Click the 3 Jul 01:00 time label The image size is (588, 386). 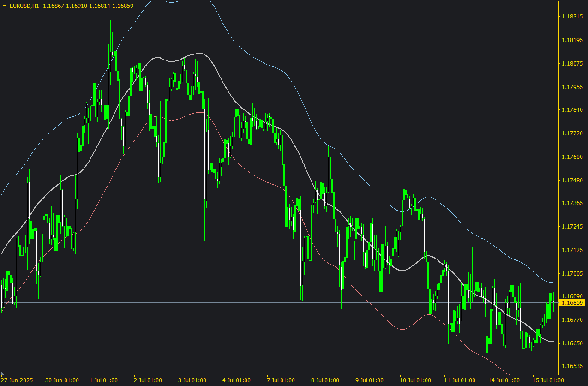click(192, 380)
